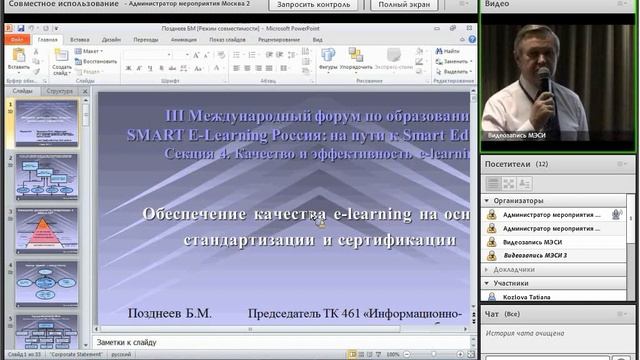Select slide 2 thumbnail
640x360 pixels.
pyautogui.click(x=47, y=177)
